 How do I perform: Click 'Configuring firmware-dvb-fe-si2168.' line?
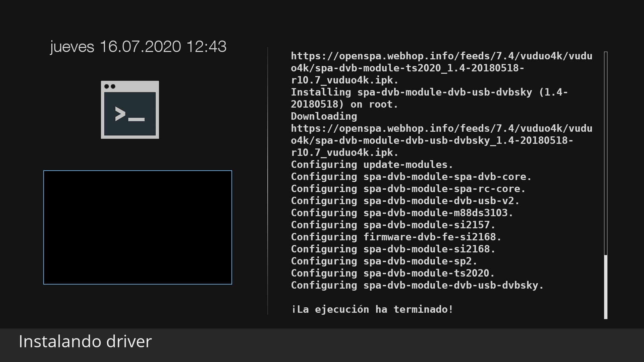396,237
